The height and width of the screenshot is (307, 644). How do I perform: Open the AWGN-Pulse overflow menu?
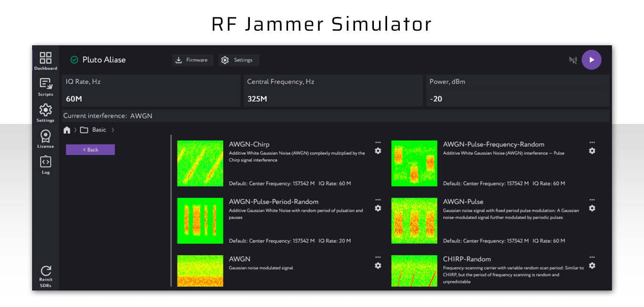592,199
